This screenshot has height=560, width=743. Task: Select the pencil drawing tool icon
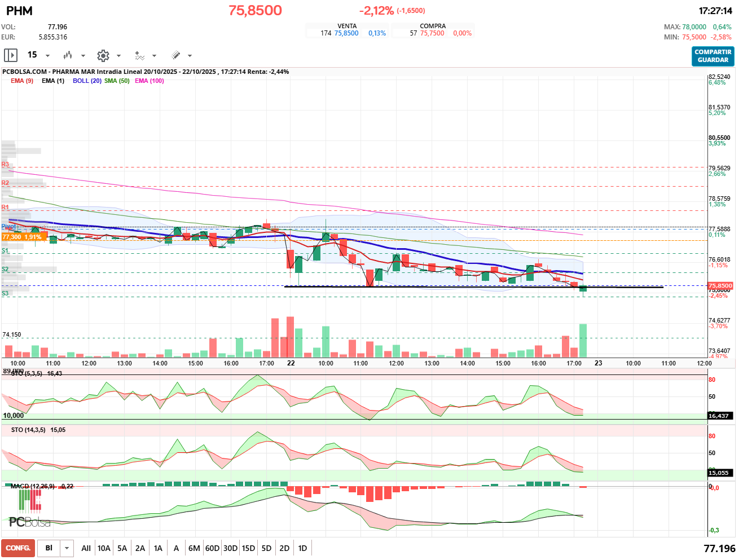click(x=175, y=55)
